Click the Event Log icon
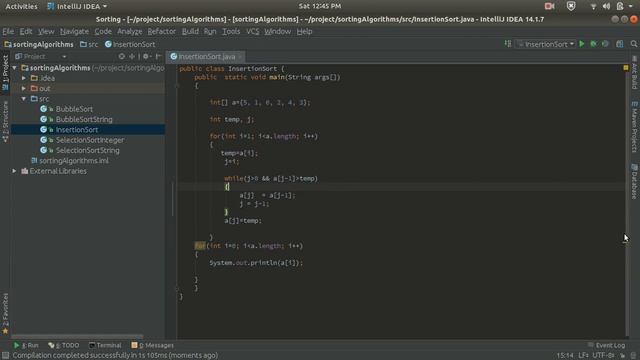Image resolution: width=640 pixels, height=360 pixels. [x=591, y=345]
